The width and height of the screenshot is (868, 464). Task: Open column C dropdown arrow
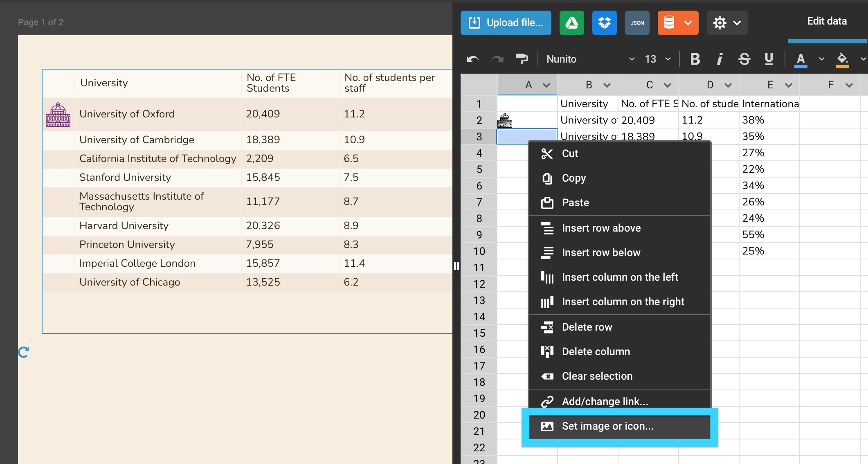tap(668, 85)
